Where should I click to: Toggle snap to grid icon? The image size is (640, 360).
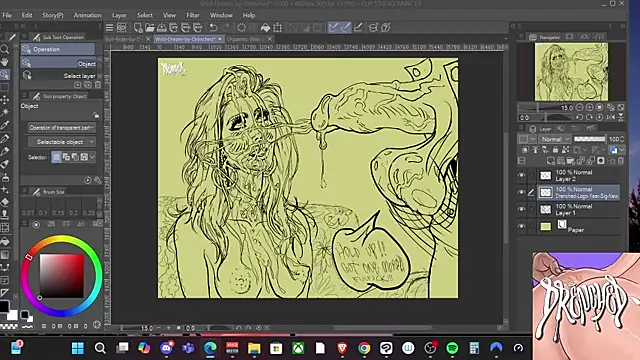click(x=358, y=27)
